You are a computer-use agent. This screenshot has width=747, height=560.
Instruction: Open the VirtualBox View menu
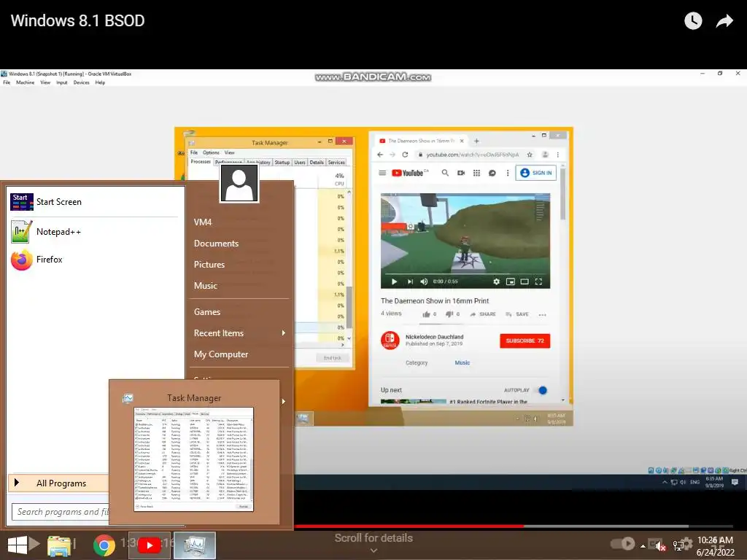coord(45,82)
